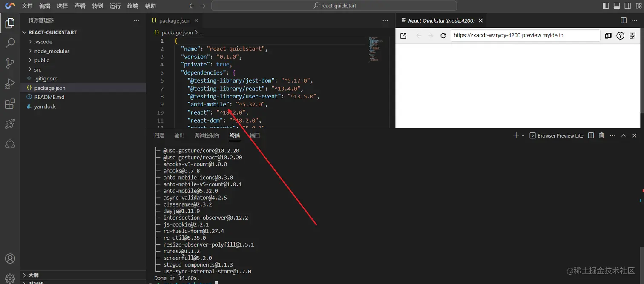Open the .gitignore file
The height and width of the screenshot is (284, 644).
83,79
